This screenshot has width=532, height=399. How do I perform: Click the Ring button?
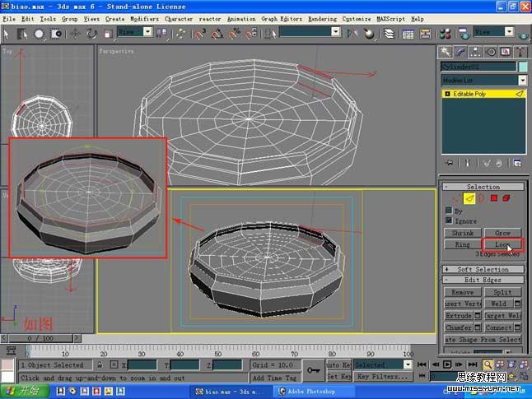click(x=463, y=244)
